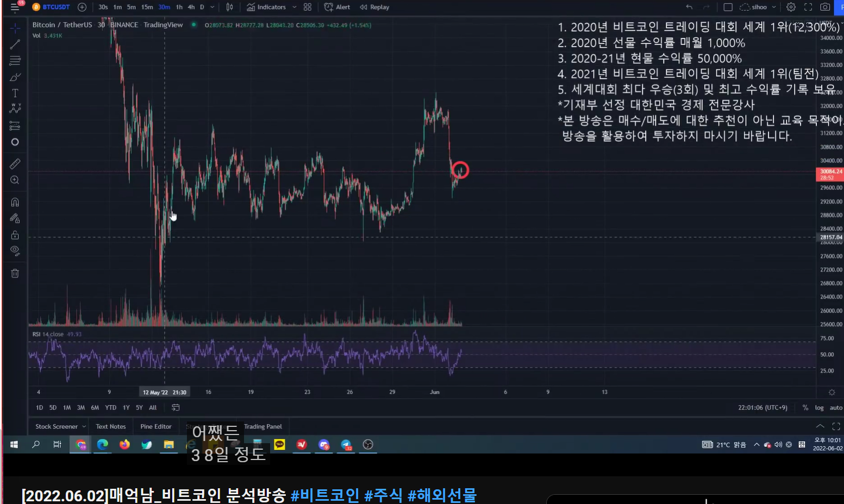Select the 1D date range
Image resolution: width=844 pixels, height=504 pixels.
39,407
